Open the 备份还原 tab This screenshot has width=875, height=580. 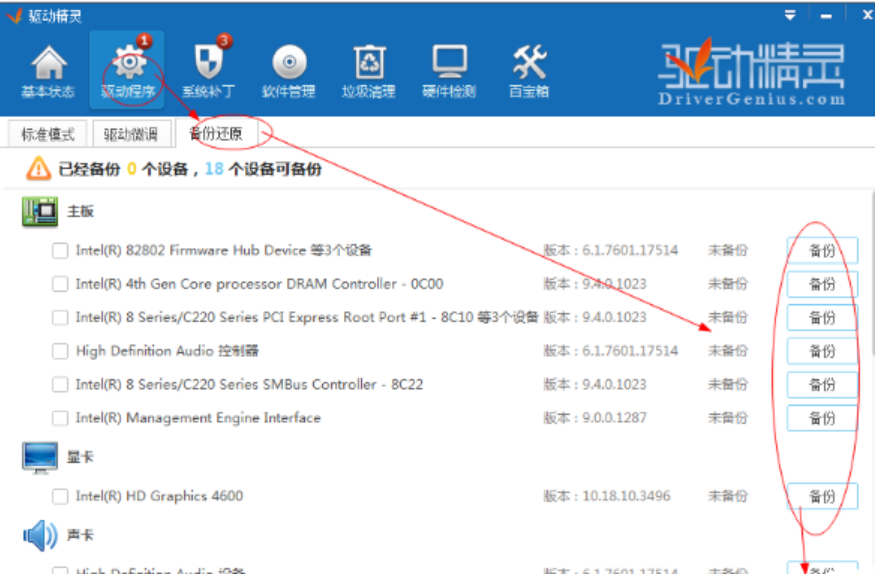(216, 133)
